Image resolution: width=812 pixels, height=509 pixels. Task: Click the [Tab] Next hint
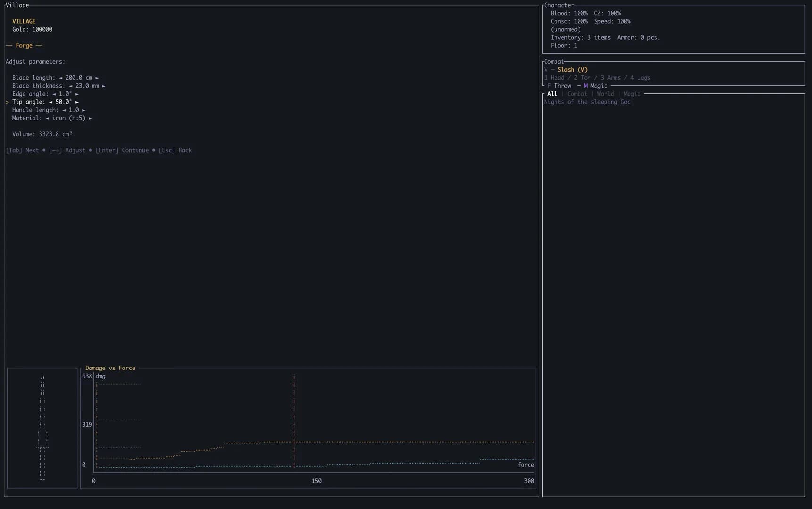pos(22,150)
